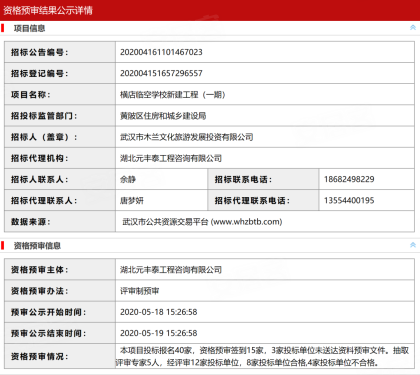Image resolution: width=420 pixels, height=375 pixels.
Task: Select registration number 202004151657296557
Action: (161, 73)
